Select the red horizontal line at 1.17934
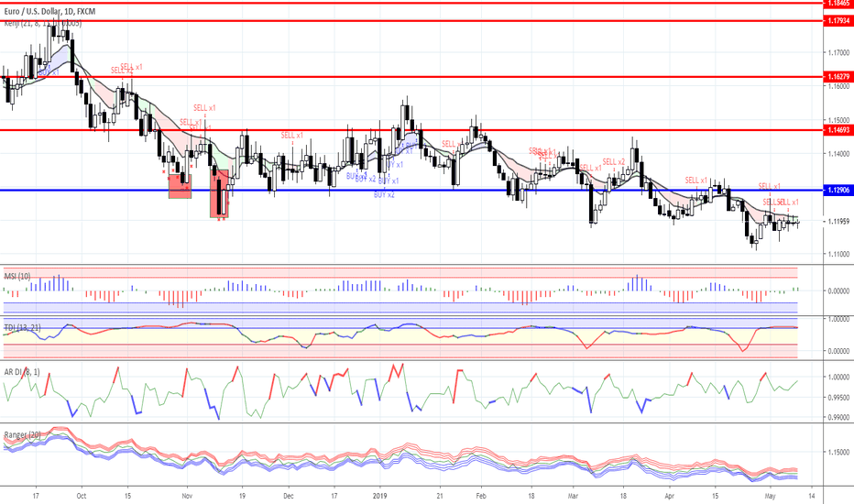 point(411,21)
